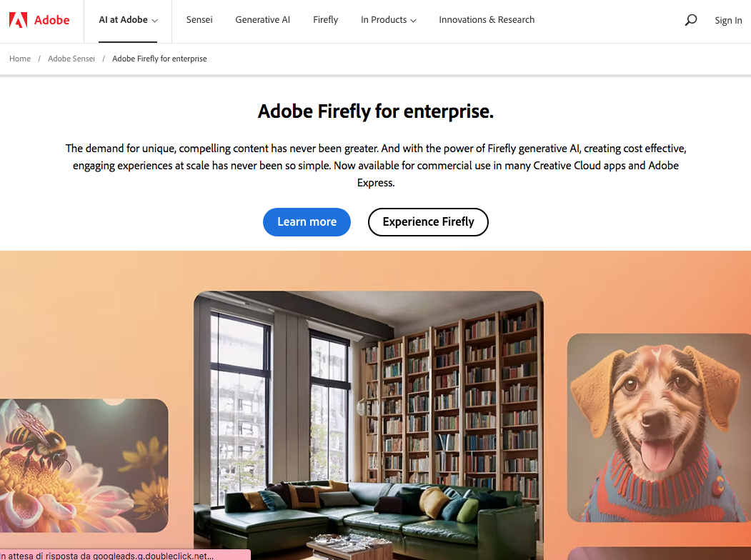
Task: Expand the AI at Adobe chevron
Action: point(155,21)
